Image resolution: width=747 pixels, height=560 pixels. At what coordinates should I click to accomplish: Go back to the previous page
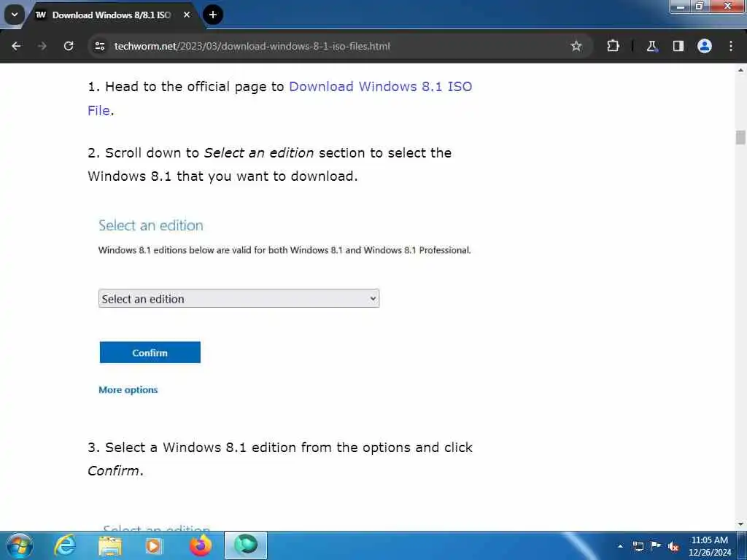tap(16, 46)
